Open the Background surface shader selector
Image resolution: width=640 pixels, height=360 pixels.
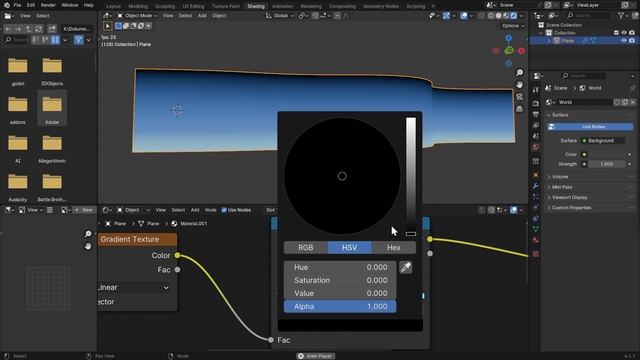[602, 140]
